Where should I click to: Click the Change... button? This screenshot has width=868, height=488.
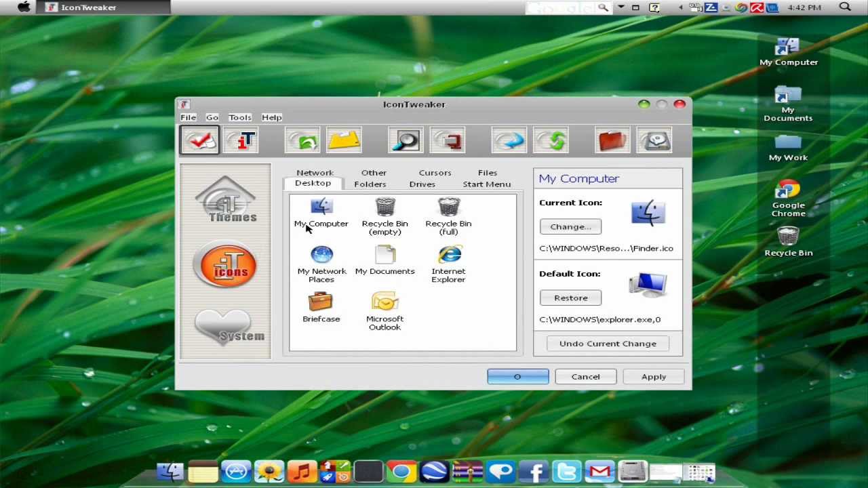570,226
